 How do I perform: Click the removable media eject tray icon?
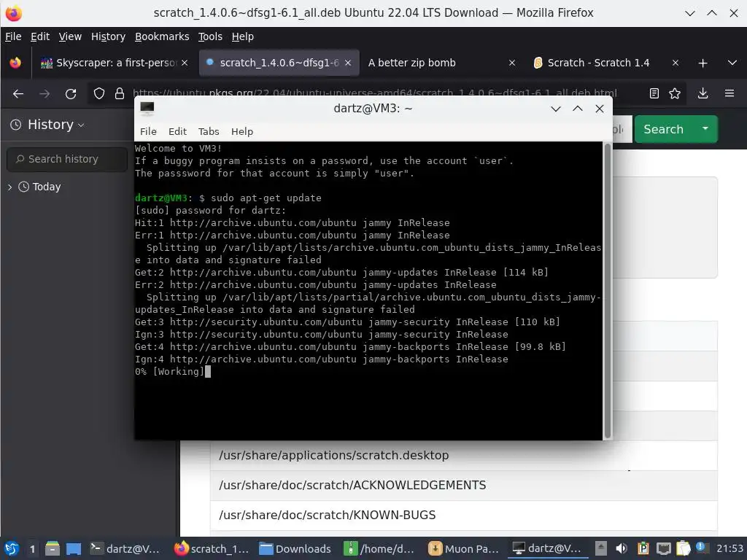tap(601, 548)
